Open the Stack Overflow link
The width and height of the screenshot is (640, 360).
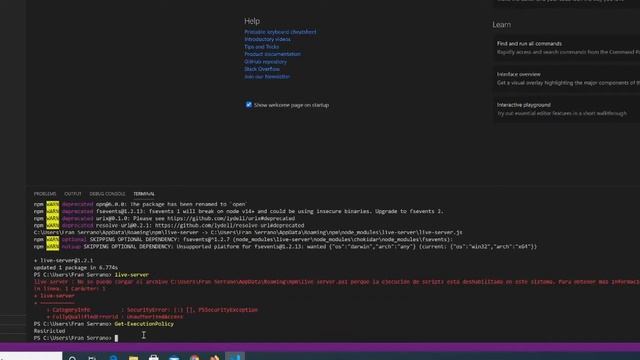(x=262, y=69)
